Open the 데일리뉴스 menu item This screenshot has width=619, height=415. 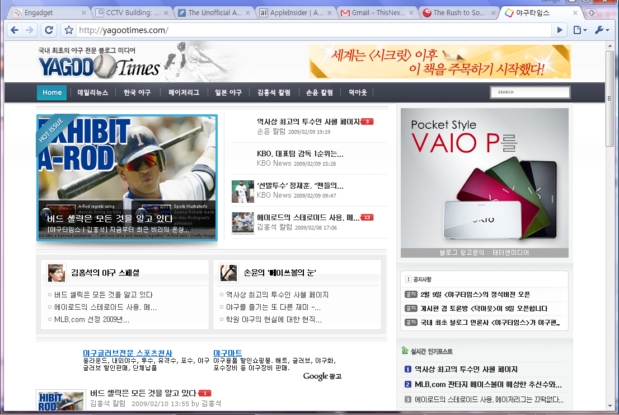point(93,92)
